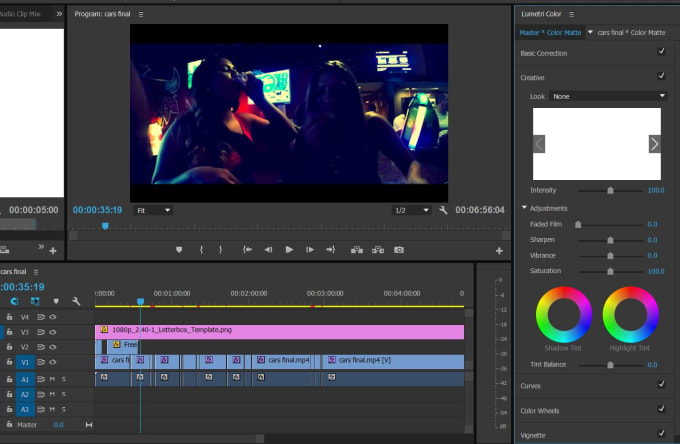
Task: Click the Intensity slider handle
Action: pyautogui.click(x=611, y=190)
